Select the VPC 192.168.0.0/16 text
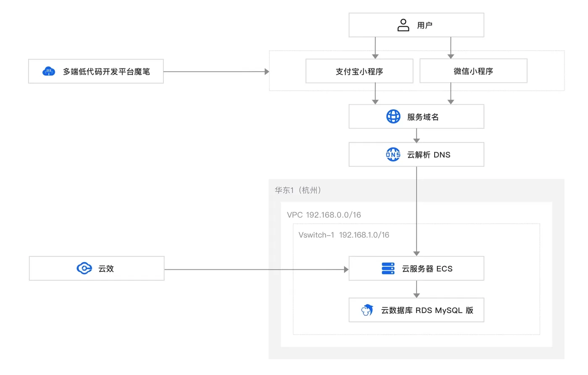 coord(324,215)
